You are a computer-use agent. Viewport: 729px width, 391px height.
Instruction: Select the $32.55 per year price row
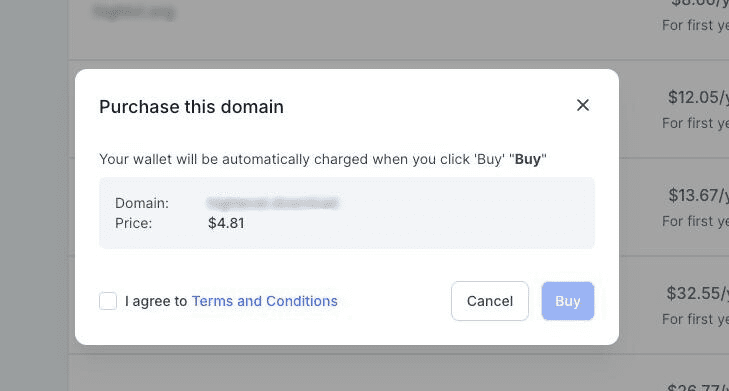[x=674, y=305]
